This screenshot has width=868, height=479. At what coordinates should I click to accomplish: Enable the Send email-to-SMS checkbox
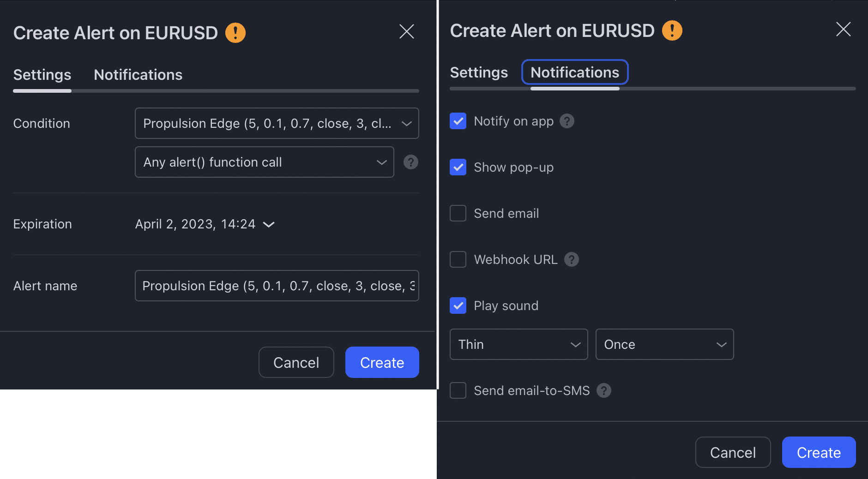458,390
